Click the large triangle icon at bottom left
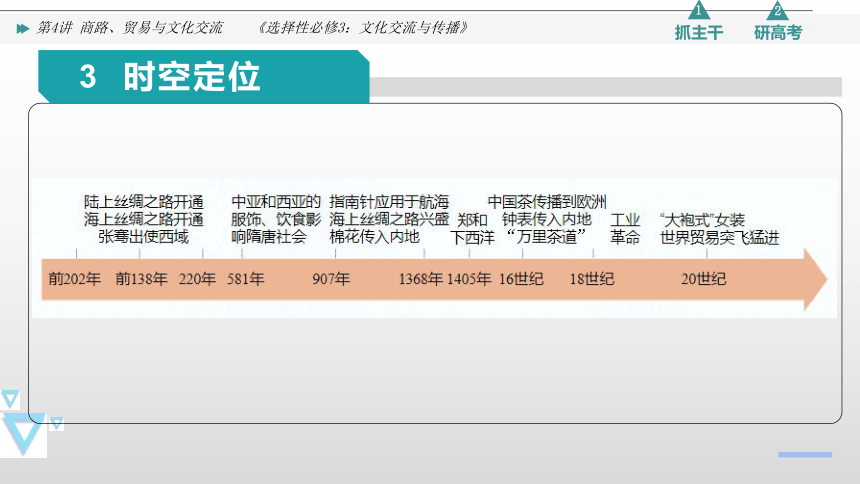Viewport: 860px width, 484px height. click(24, 435)
